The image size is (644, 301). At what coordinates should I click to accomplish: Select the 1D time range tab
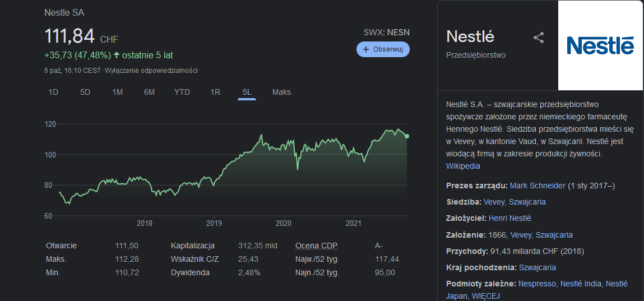tap(53, 92)
